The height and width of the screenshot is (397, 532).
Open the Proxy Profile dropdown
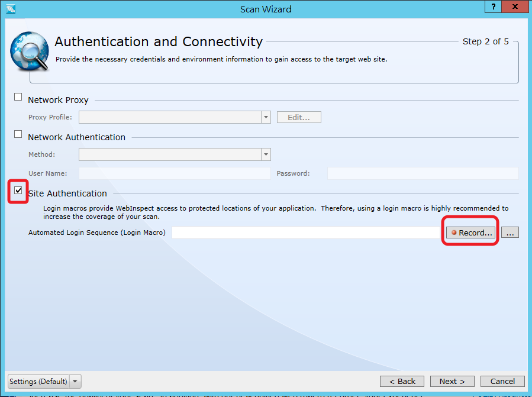(265, 117)
